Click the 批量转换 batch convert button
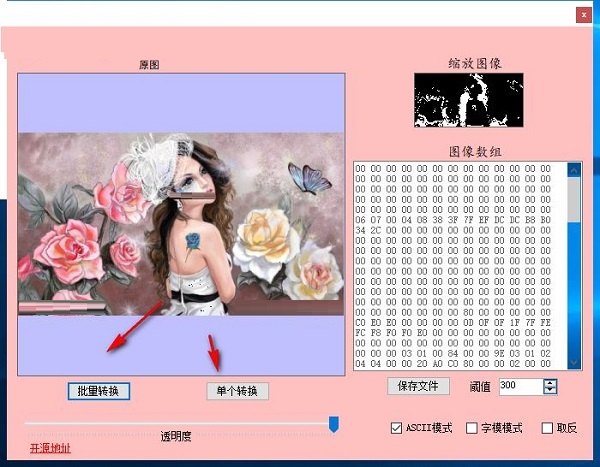The height and width of the screenshot is (467, 600). click(x=99, y=391)
